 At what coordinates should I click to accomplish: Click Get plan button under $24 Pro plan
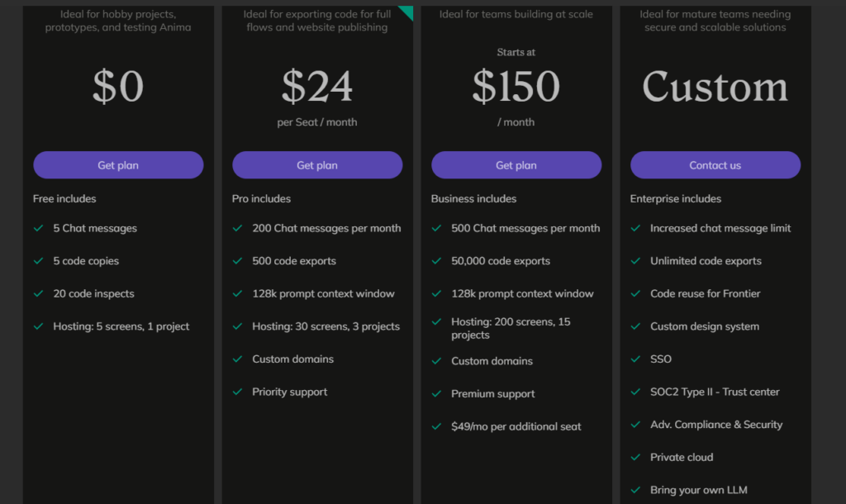point(317,165)
